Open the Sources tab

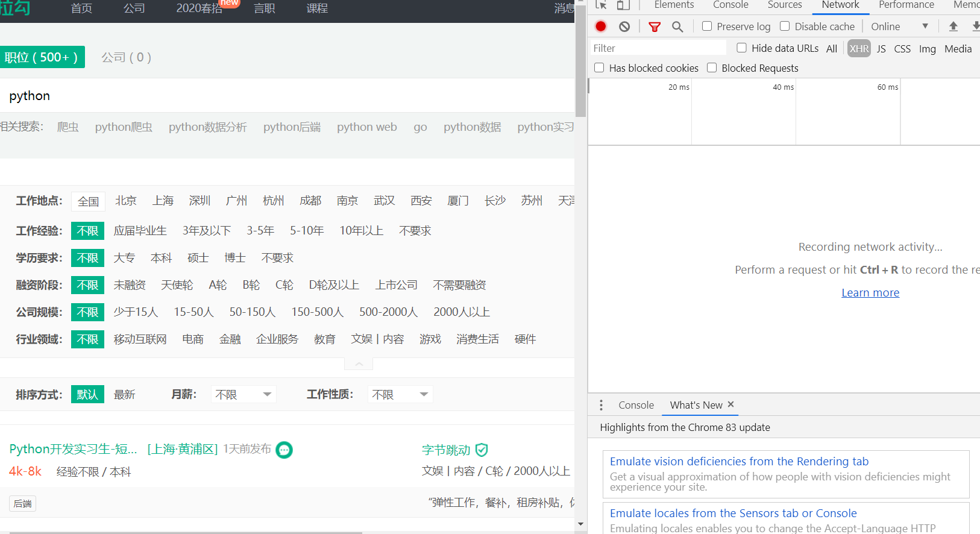(785, 5)
